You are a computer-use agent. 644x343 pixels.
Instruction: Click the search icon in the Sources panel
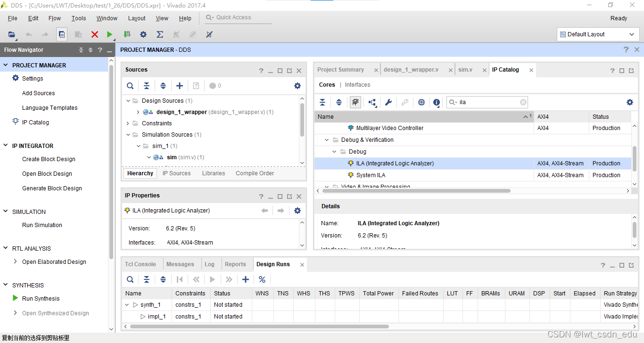coord(130,86)
